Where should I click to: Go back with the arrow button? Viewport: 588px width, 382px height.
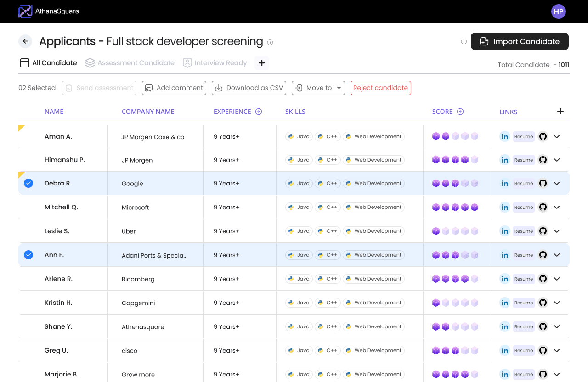[x=25, y=41]
